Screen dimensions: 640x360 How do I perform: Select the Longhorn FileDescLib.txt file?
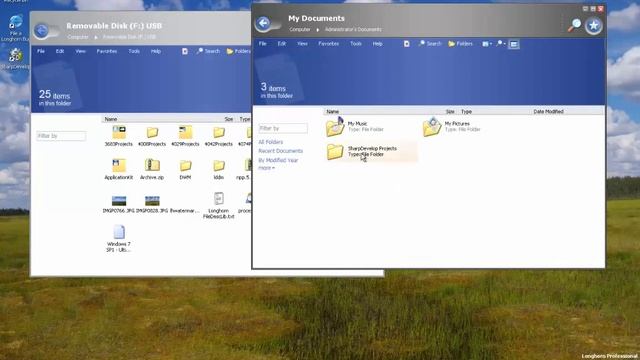(218, 206)
